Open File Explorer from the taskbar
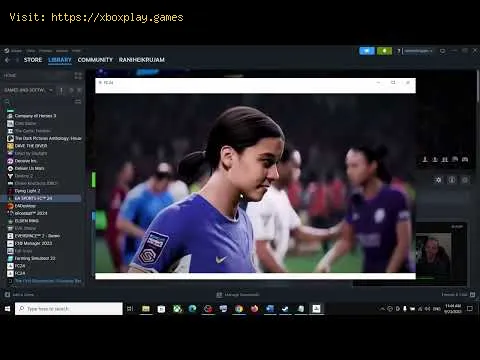 [146, 309]
